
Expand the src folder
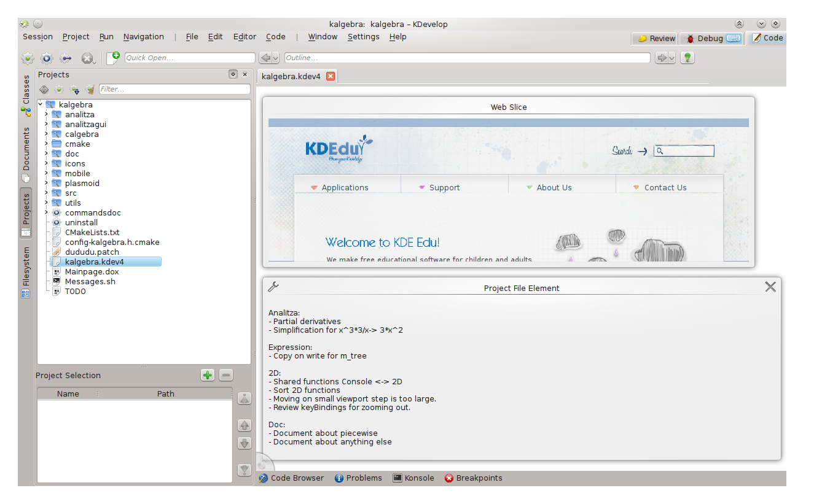(x=46, y=193)
